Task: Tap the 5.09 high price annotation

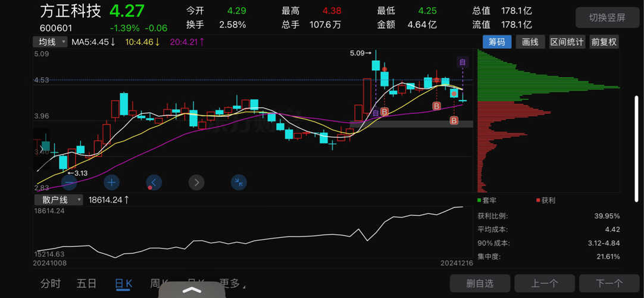Action: click(x=360, y=53)
